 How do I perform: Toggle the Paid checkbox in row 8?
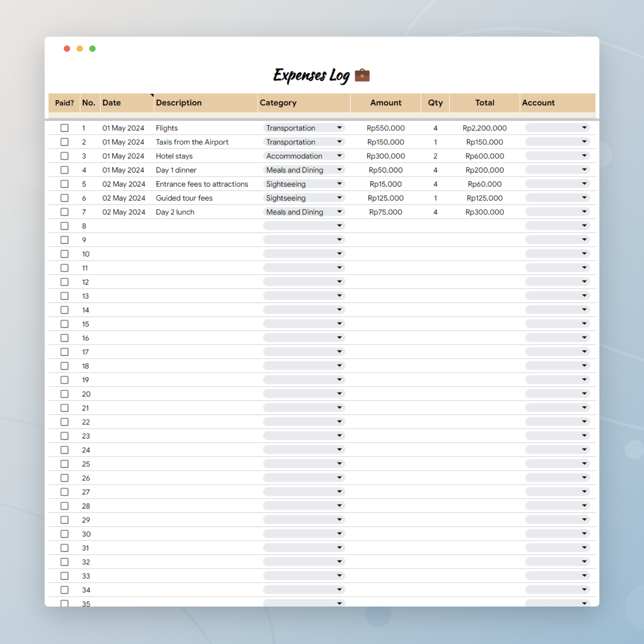pyautogui.click(x=65, y=226)
